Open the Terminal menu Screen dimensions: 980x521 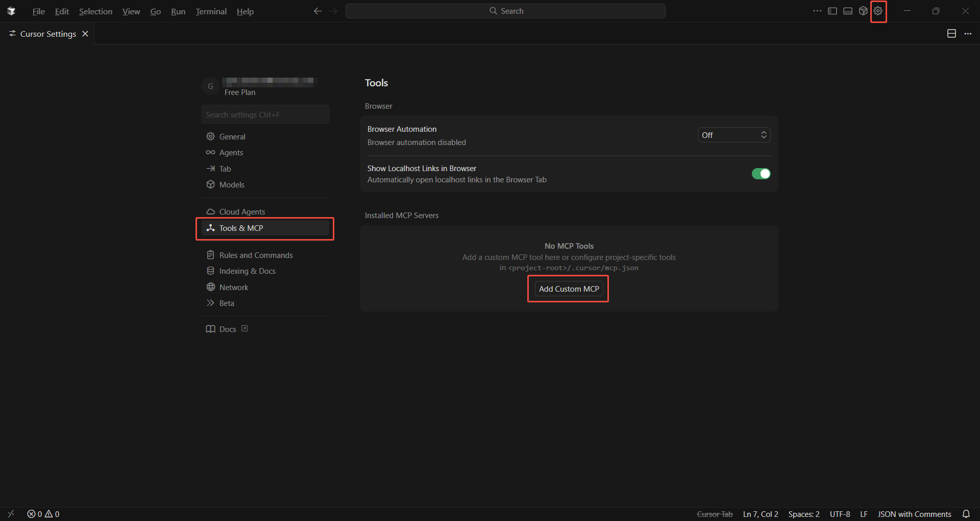(211, 11)
